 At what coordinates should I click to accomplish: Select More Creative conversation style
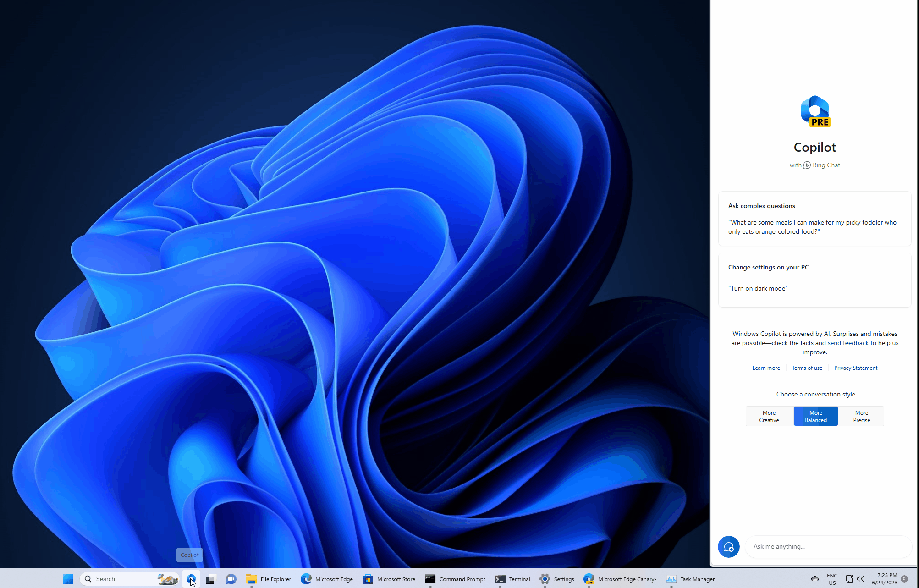pyautogui.click(x=768, y=416)
